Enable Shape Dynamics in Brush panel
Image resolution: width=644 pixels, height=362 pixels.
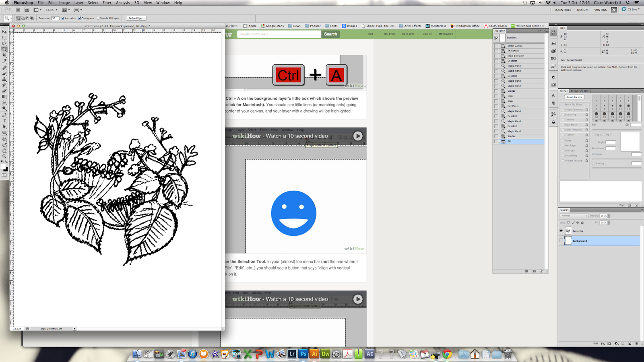(x=563, y=109)
